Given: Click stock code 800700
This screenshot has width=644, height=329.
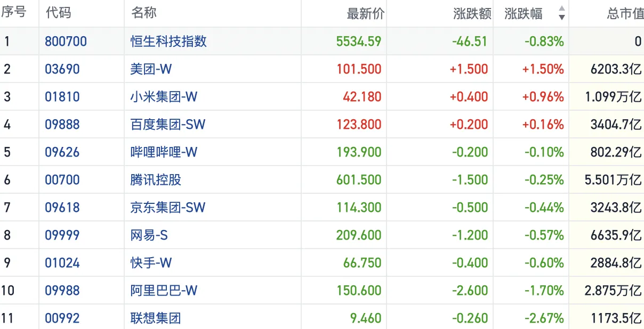Looking at the screenshot, I should [66, 41].
